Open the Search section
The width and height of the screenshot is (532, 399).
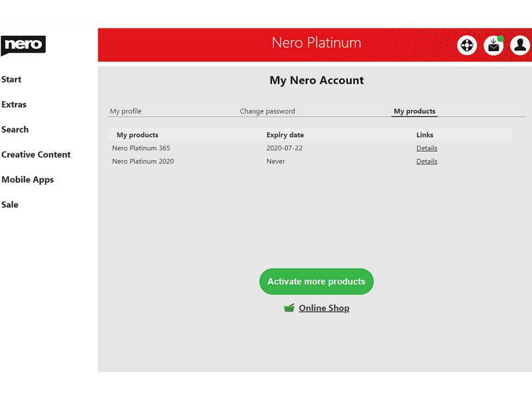pos(15,130)
